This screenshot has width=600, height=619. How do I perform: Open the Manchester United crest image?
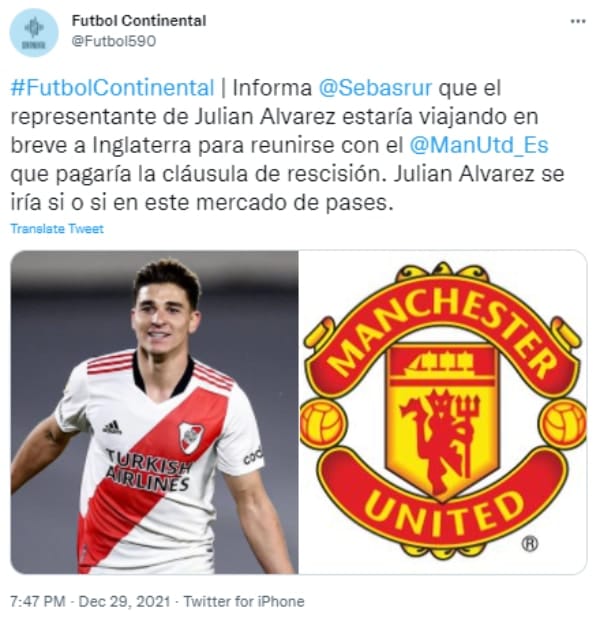(443, 412)
